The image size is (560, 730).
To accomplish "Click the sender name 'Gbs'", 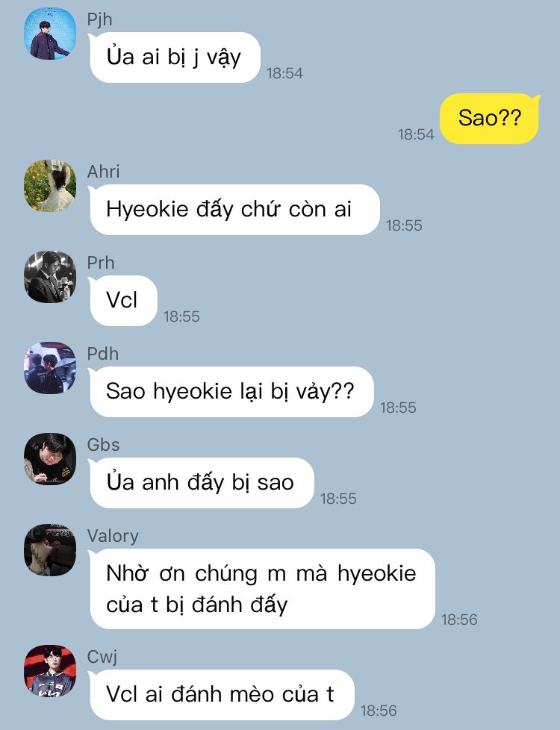I will (x=104, y=445).
